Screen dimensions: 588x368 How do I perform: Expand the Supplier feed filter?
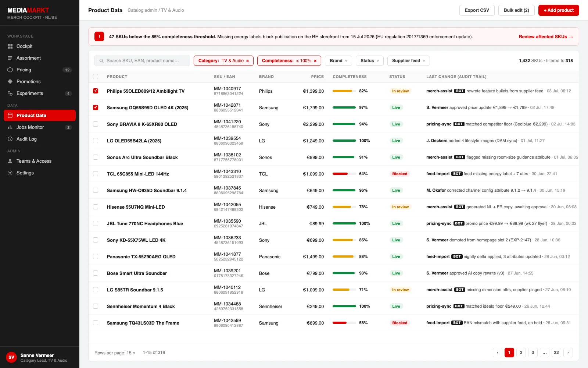(409, 61)
